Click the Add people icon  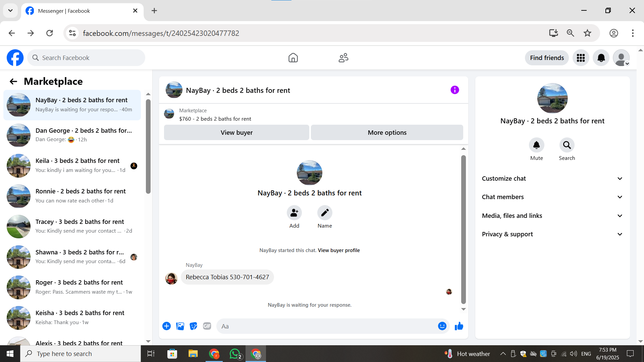(294, 213)
